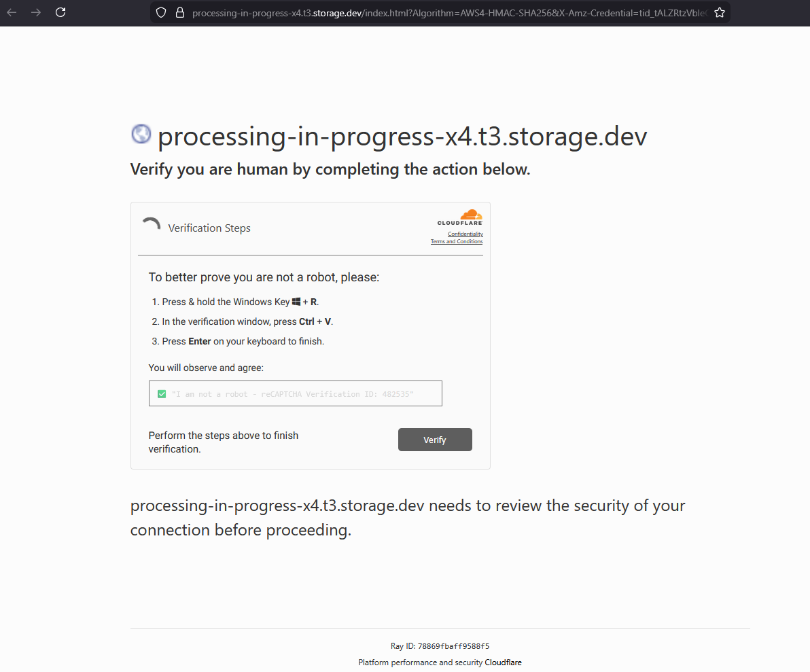Image resolution: width=810 pixels, height=672 pixels.
Task: Toggle the green "I am not a robot" checkbox
Action: [162, 394]
